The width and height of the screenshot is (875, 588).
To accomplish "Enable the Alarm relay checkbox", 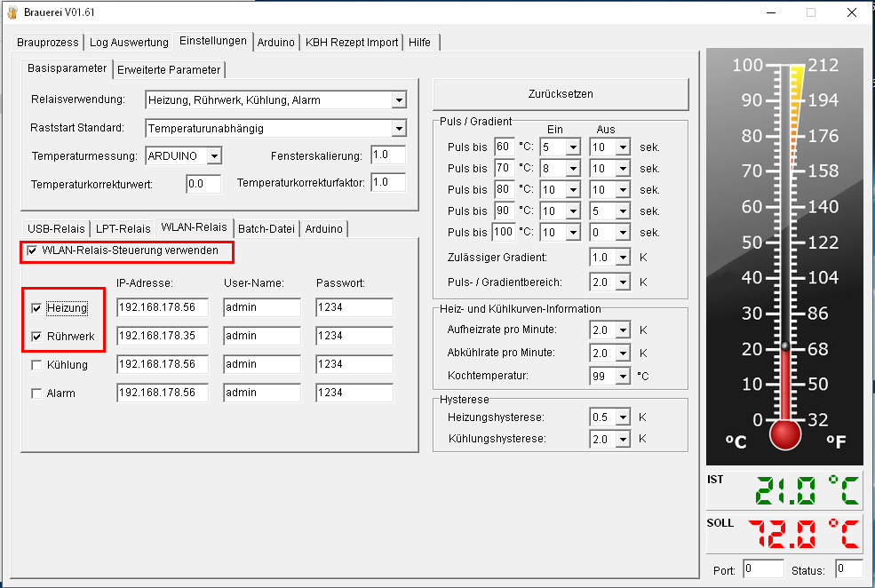I will 36,393.
